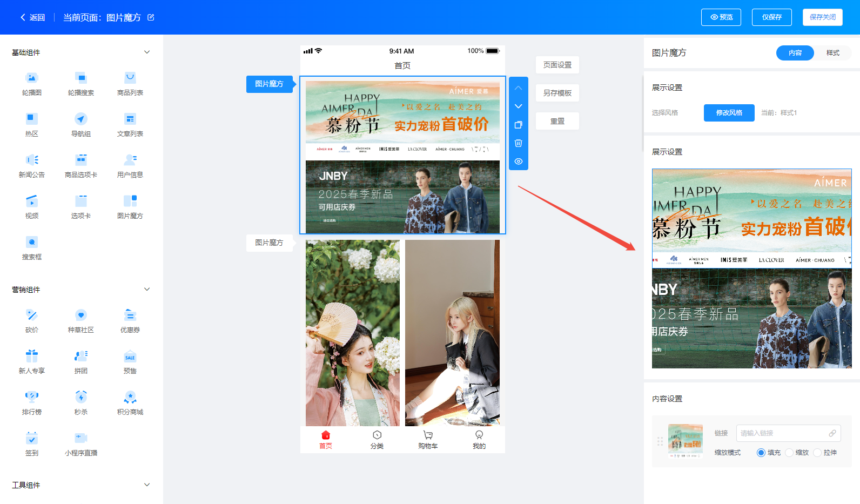
Task: Duplicate the selected 图片魔方 block
Action: tap(518, 125)
